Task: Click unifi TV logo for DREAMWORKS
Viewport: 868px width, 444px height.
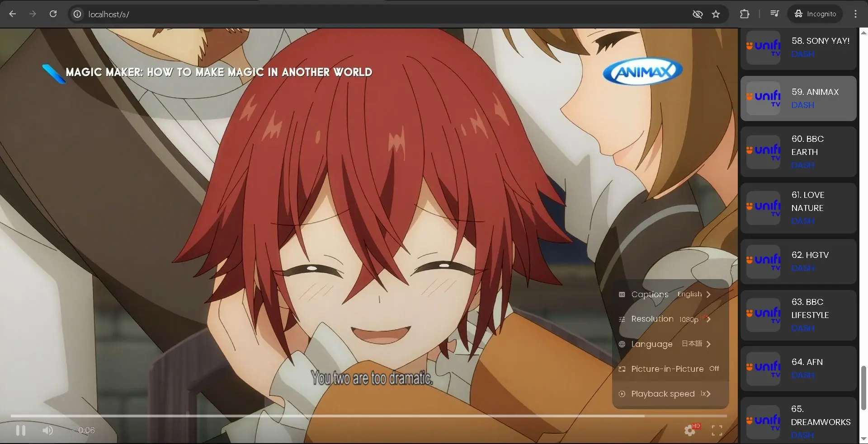Action: (763, 422)
